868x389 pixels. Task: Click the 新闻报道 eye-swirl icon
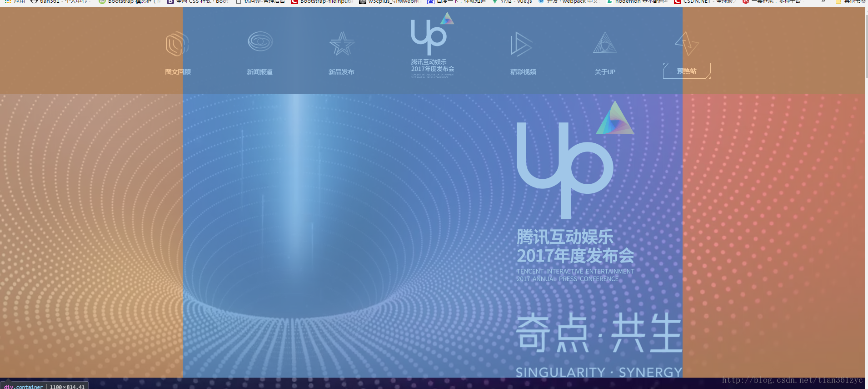tap(260, 42)
